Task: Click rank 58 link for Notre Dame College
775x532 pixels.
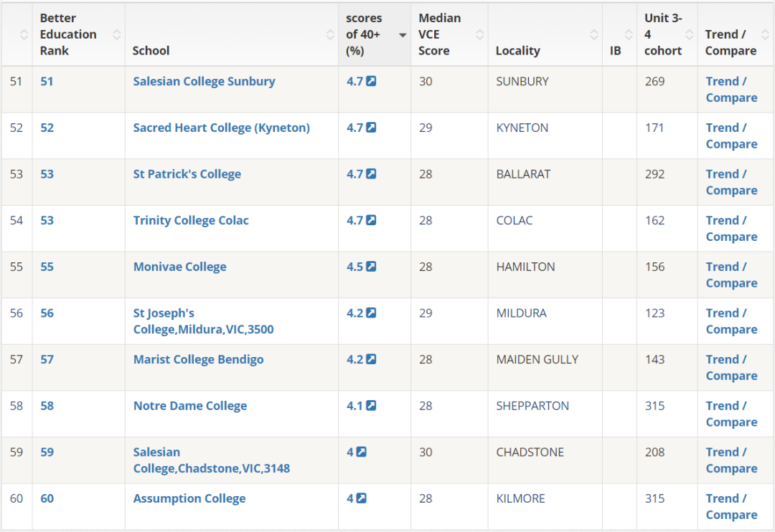Action: coord(47,406)
